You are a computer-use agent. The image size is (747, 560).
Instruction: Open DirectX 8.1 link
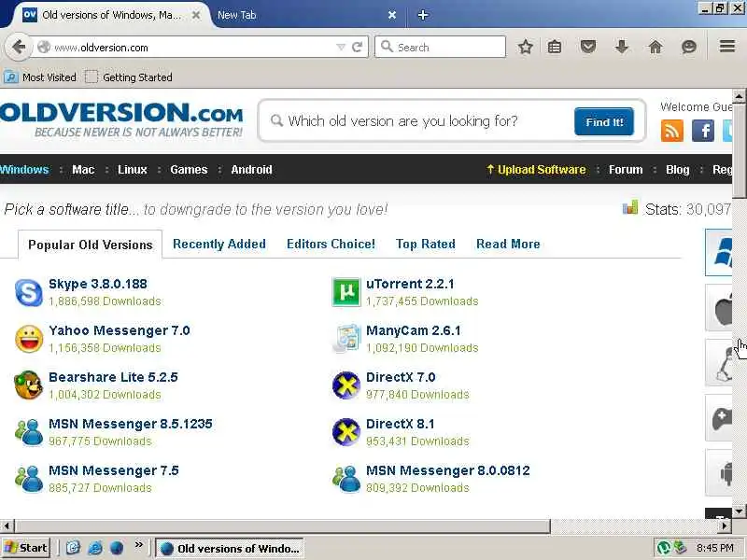(401, 424)
